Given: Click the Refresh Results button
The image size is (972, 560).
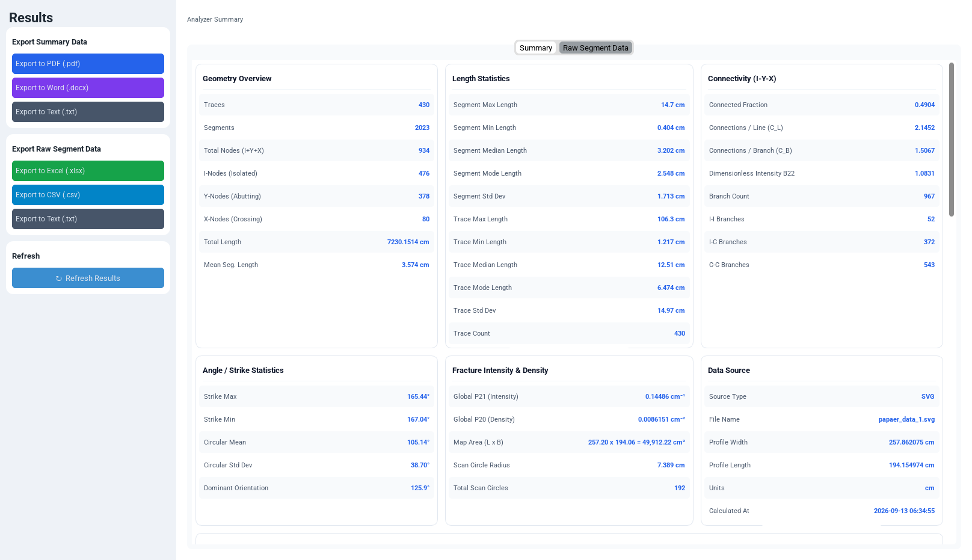Looking at the screenshot, I should (88, 278).
